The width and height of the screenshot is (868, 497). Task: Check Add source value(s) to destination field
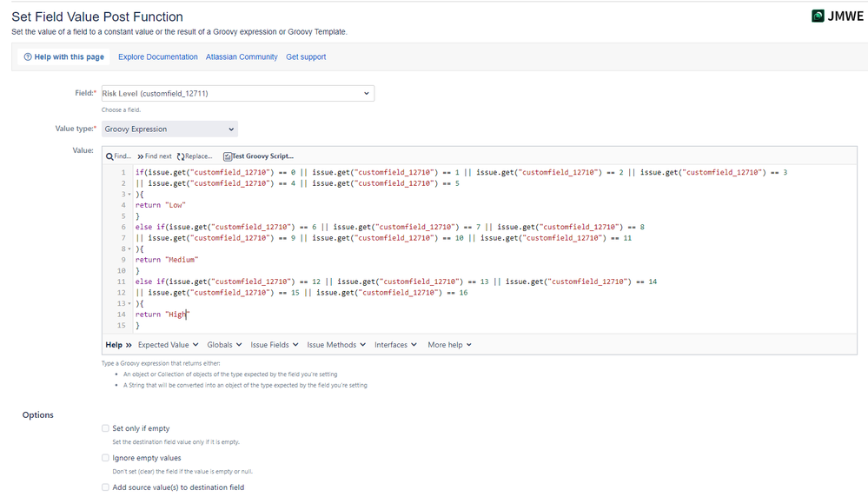coord(105,487)
